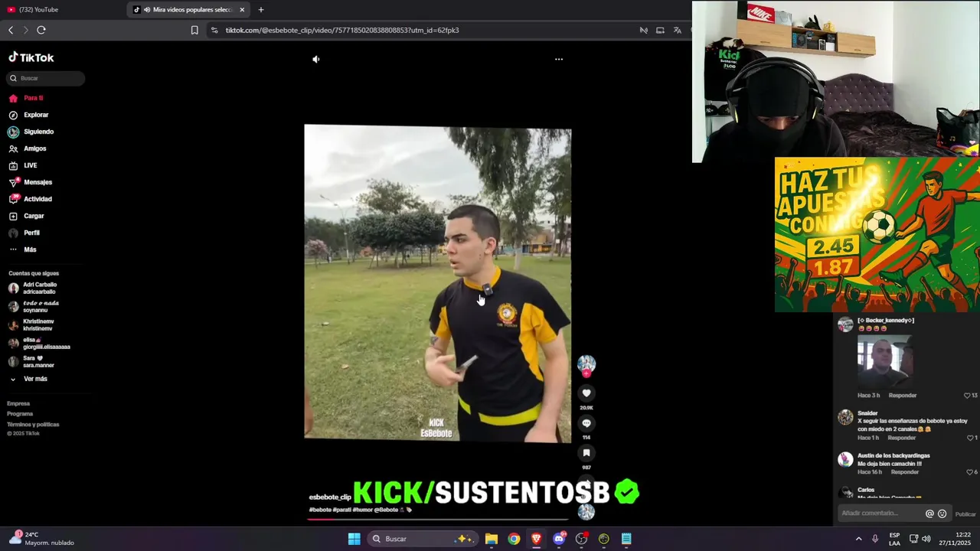
Task: Like the Austin de los backyardingas comment
Action: [x=969, y=472]
